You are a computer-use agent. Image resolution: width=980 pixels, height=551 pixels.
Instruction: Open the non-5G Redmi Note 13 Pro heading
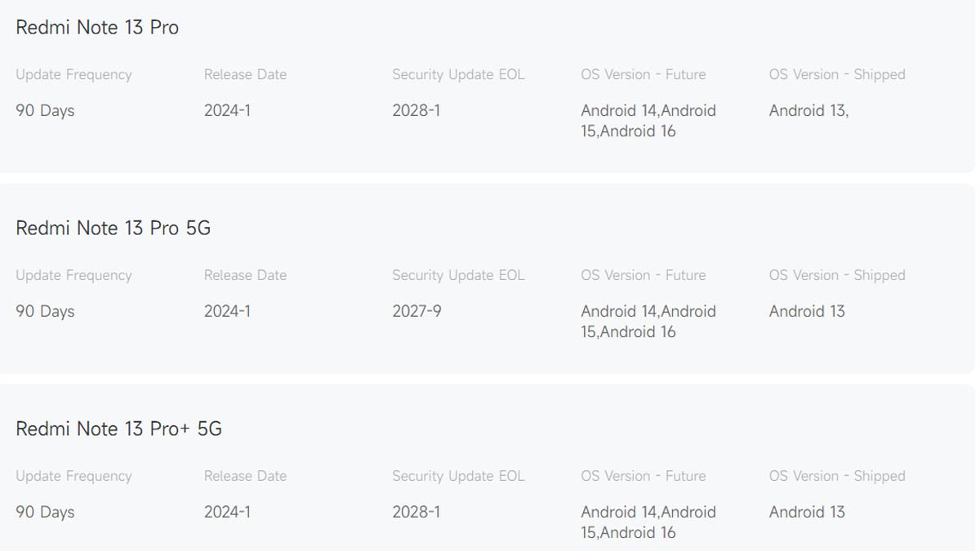pyautogui.click(x=97, y=28)
